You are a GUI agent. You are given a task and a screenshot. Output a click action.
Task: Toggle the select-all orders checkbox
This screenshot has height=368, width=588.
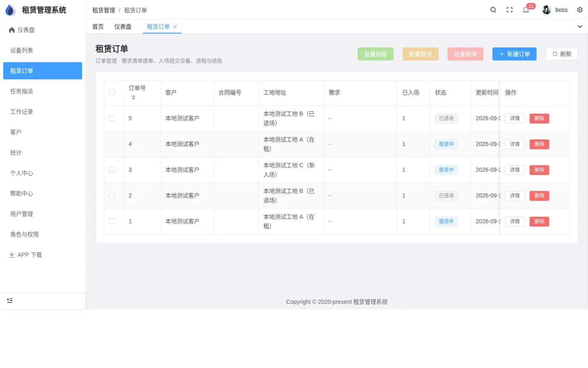[112, 92]
